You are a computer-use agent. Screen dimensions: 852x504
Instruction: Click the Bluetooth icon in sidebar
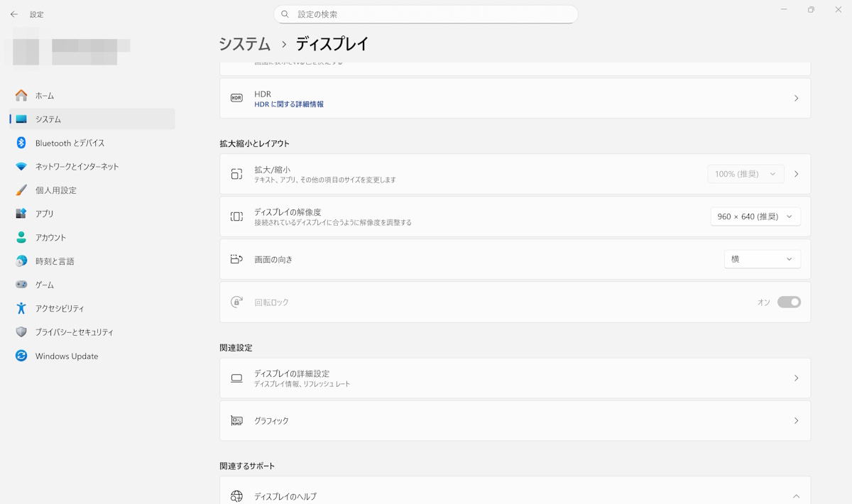(x=21, y=143)
